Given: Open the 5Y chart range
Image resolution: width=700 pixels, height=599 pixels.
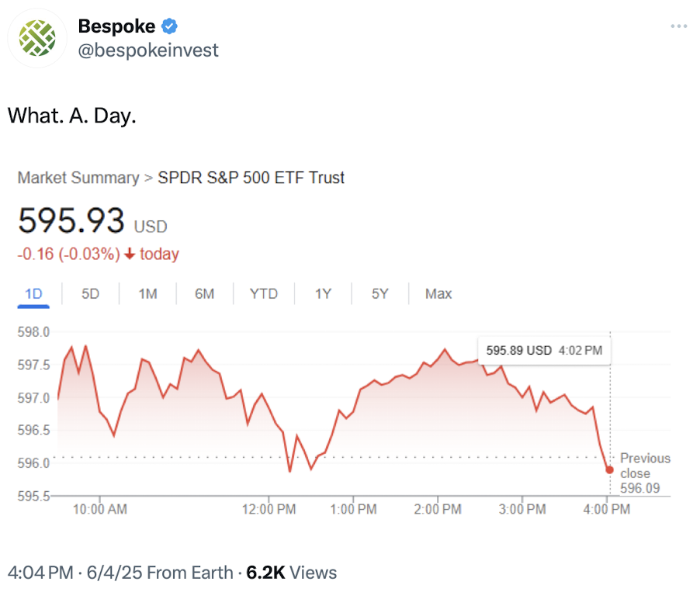Looking at the screenshot, I should coord(379,294).
